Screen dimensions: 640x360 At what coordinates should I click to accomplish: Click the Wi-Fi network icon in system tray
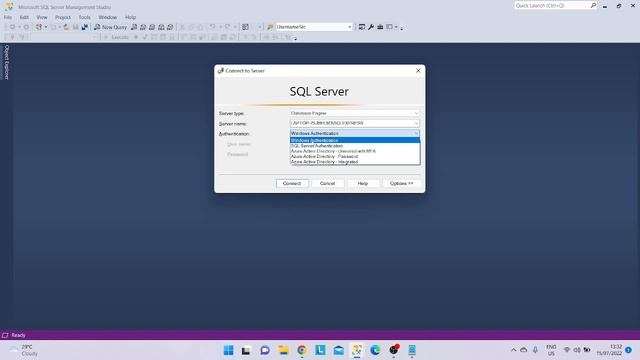(567, 350)
